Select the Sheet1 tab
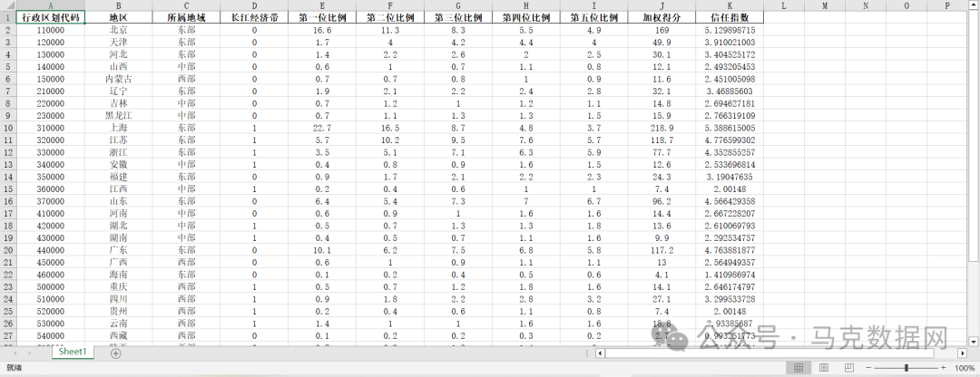This screenshot has height=377, width=980. pos(72,353)
